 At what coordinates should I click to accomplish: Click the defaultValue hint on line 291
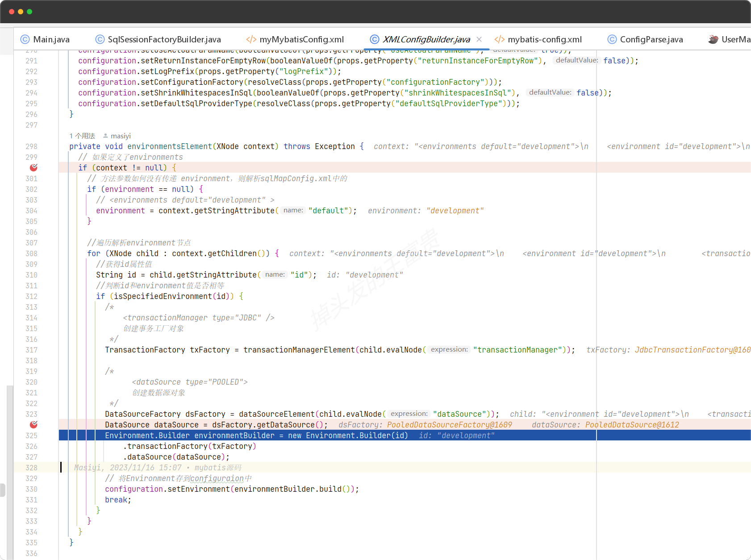576,60
